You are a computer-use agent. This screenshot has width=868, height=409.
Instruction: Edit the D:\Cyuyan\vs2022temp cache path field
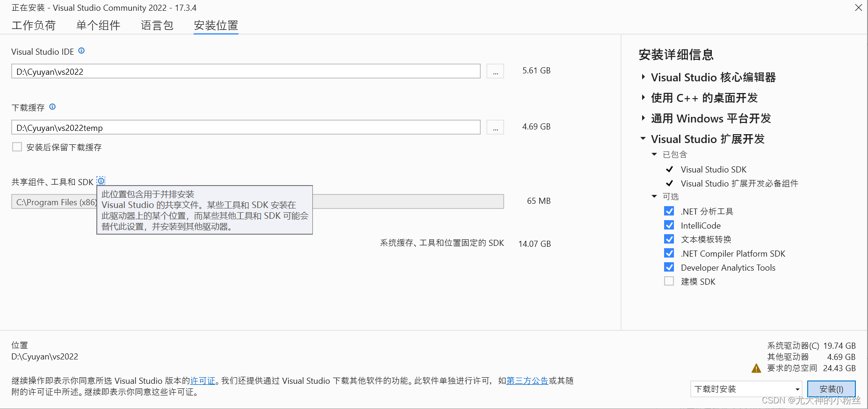[x=246, y=128]
